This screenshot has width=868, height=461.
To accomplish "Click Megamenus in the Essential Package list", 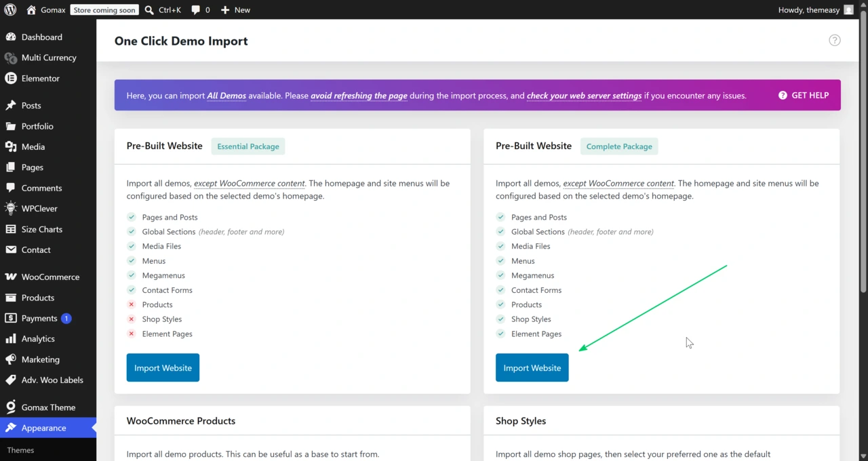I will pyautogui.click(x=163, y=275).
